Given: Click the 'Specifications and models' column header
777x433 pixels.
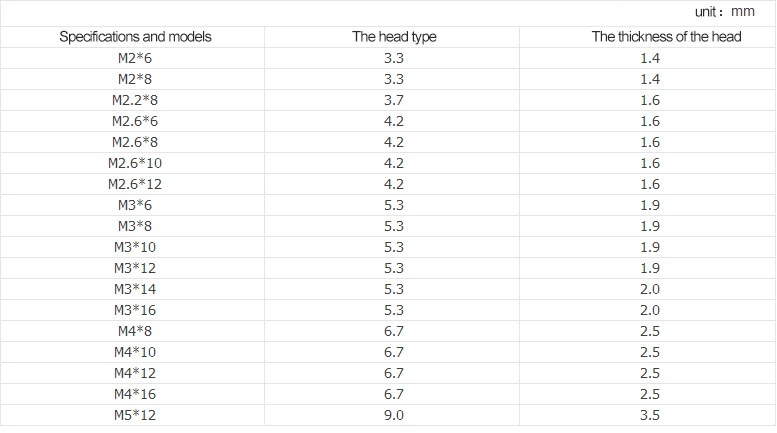Looking at the screenshot, I should (x=135, y=37).
